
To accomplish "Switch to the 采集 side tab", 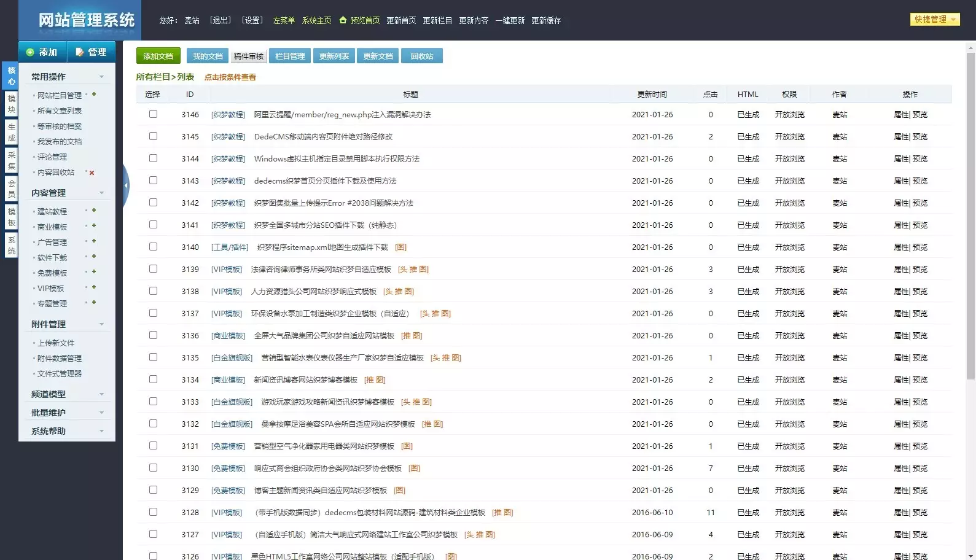I will click(11, 160).
